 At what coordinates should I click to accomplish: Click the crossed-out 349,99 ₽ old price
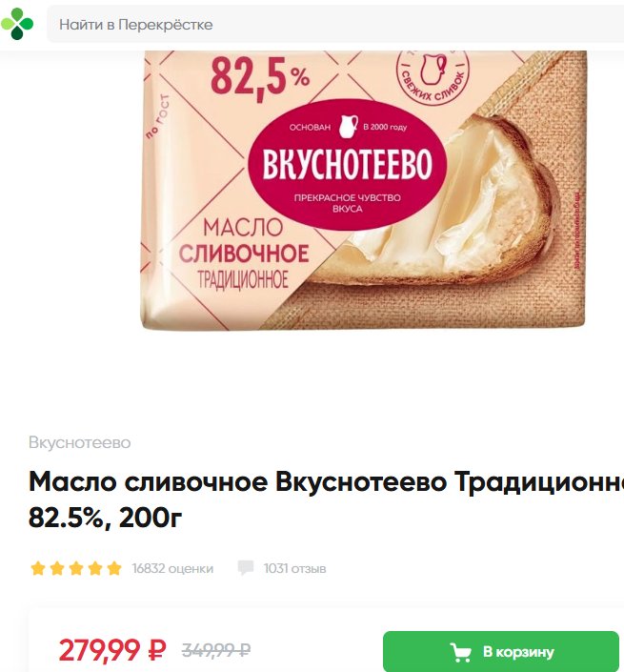pos(216,650)
